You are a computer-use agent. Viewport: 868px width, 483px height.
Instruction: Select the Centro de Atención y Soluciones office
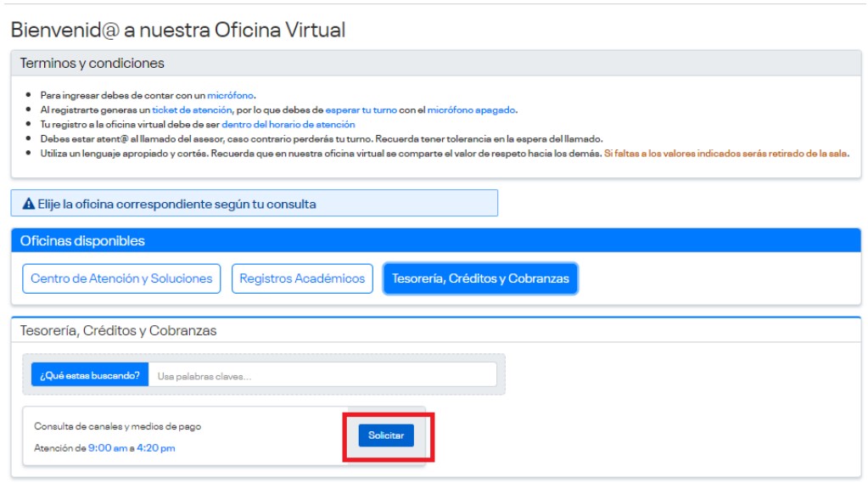pyautogui.click(x=121, y=278)
